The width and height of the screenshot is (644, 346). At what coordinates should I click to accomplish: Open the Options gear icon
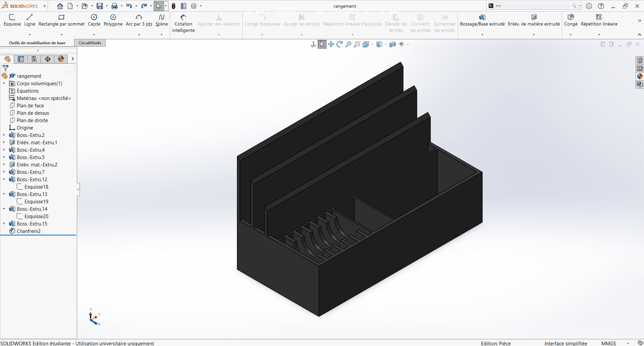pyautogui.click(x=194, y=6)
